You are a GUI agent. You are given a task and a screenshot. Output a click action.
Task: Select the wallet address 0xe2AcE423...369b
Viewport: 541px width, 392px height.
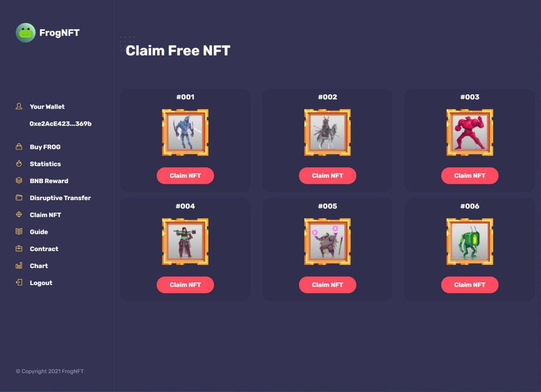pos(60,124)
